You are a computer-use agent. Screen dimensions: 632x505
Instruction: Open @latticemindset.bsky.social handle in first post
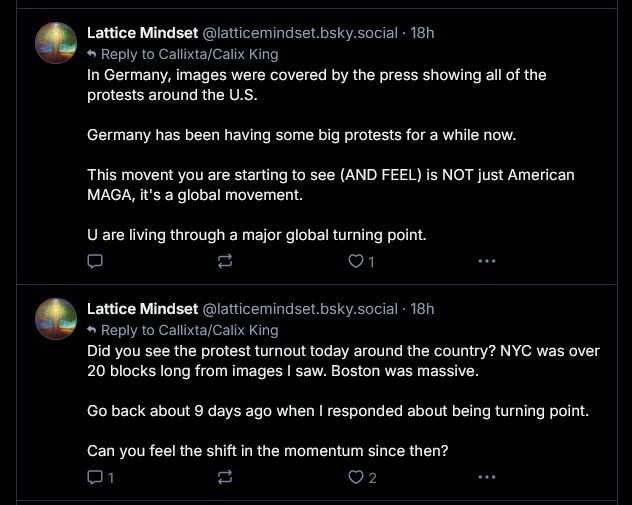pyautogui.click(x=300, y=33)
